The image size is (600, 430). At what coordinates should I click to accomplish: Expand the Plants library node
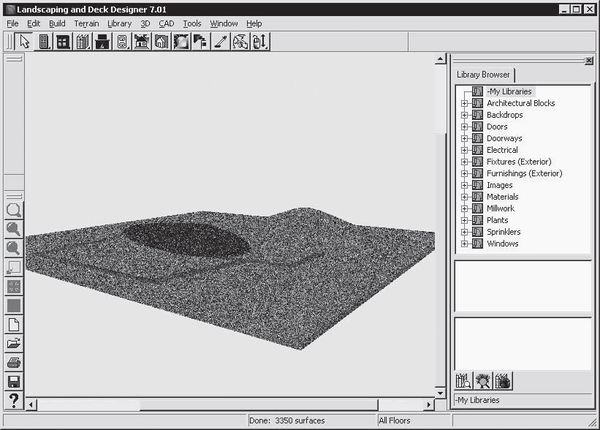pos(465,220)
